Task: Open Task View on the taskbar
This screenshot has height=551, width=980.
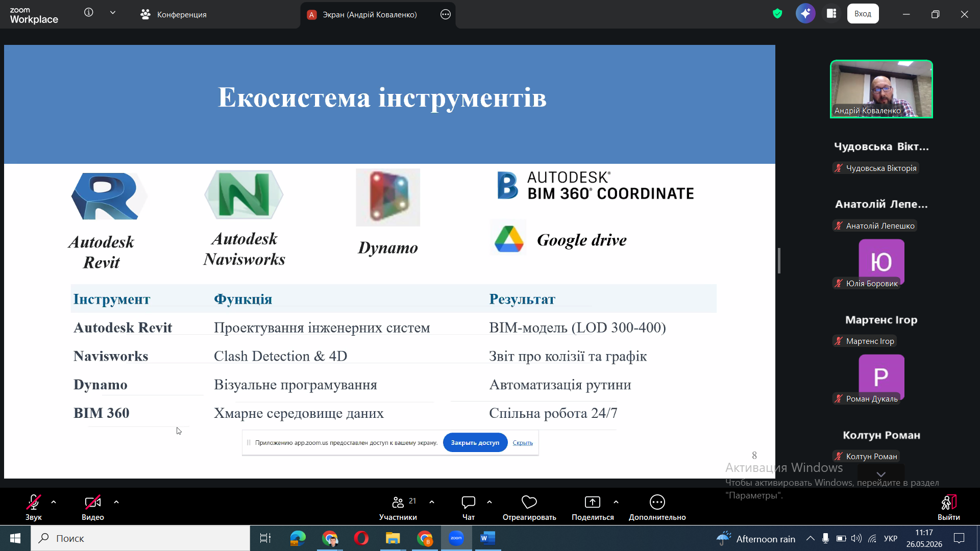Action: click(265, 538)
